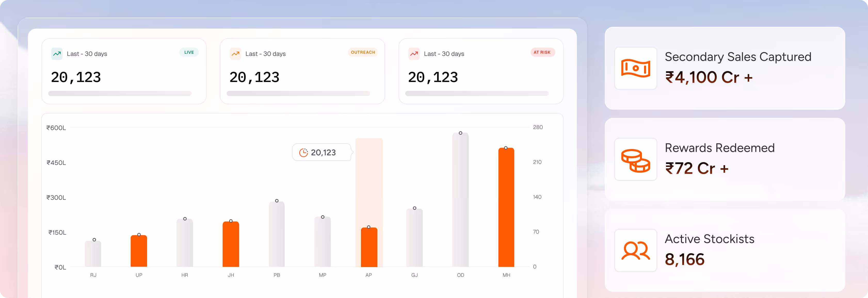868x298 pixels.
Task: Click the JH state label on x-axis
Action: (231, 275)
